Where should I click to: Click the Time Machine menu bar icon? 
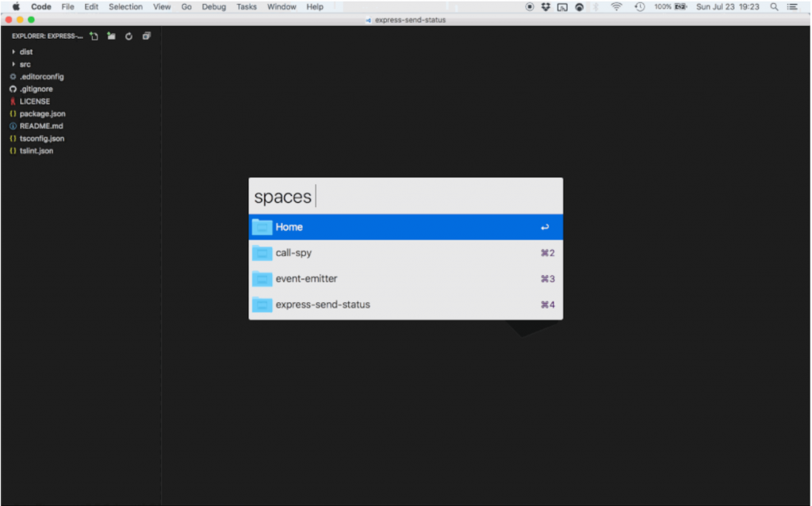click(639, 6)
